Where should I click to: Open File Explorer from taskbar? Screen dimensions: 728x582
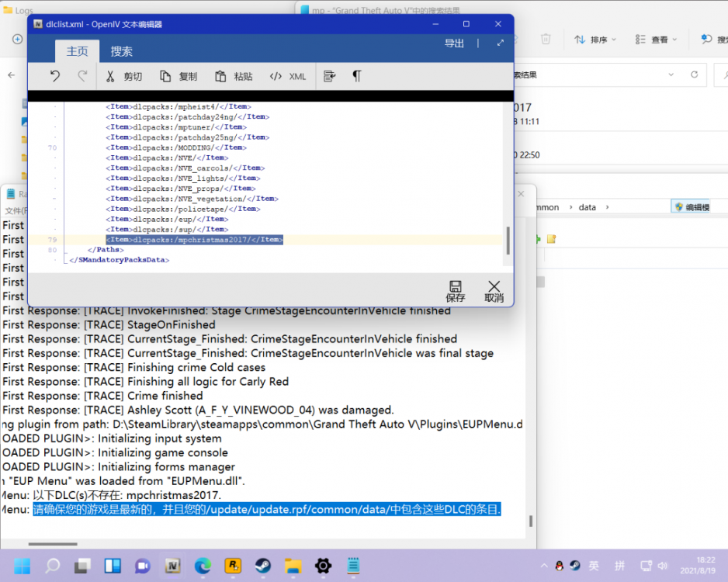293,566
